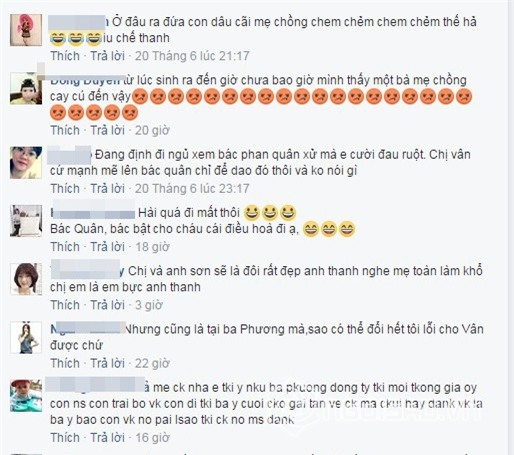
Task: Reply to the comment posted 20 giờ ago
Action: pos(108,130)
